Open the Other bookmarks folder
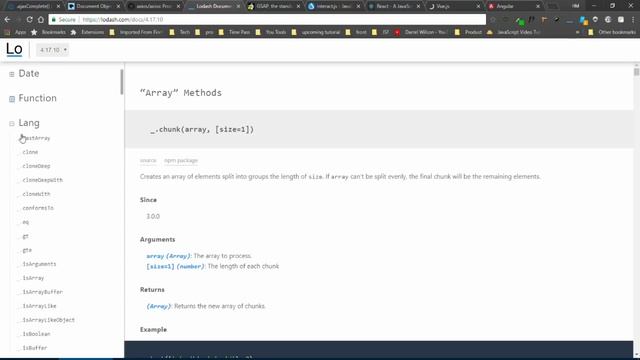The height and width of the screenshot is (360, 640). point(611,32)
